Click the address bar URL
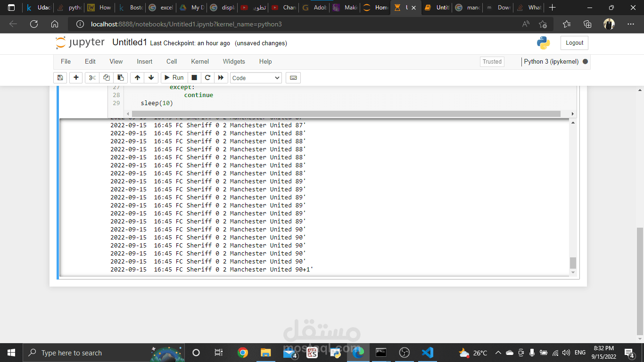Screen dimensions: 644x362 (186, 24)
